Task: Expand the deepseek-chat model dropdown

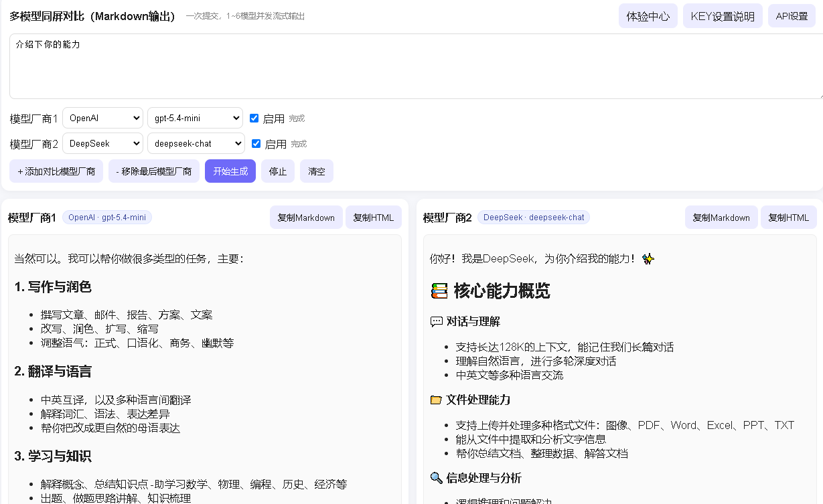Action: 196,144
